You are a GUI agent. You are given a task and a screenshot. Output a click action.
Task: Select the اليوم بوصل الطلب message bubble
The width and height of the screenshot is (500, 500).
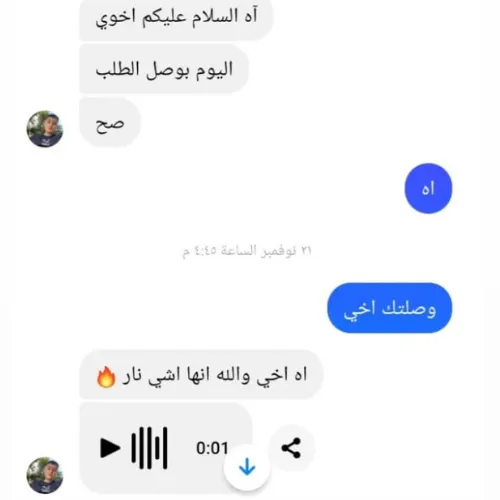click(164, 69)
